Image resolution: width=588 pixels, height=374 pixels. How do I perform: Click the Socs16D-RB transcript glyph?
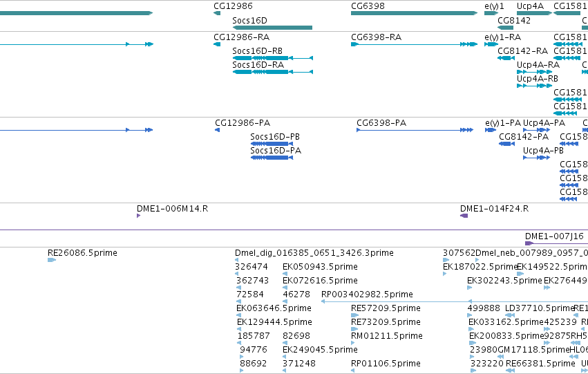point(273,58)
